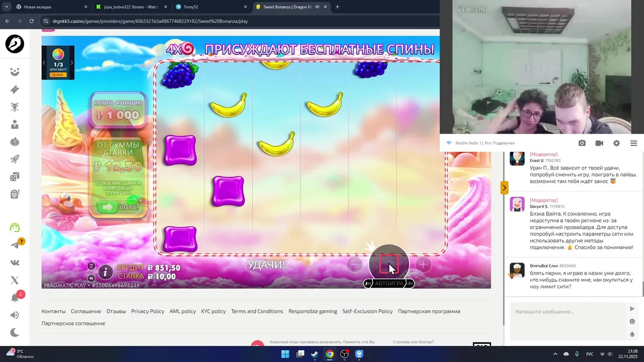Toggle site sound speaker icon in sidebar
The image size is (644, 362).
(15, 315)
